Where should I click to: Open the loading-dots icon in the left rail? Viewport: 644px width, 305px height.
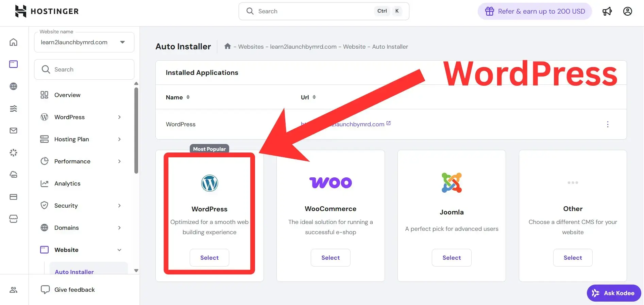tap(14, 152)
